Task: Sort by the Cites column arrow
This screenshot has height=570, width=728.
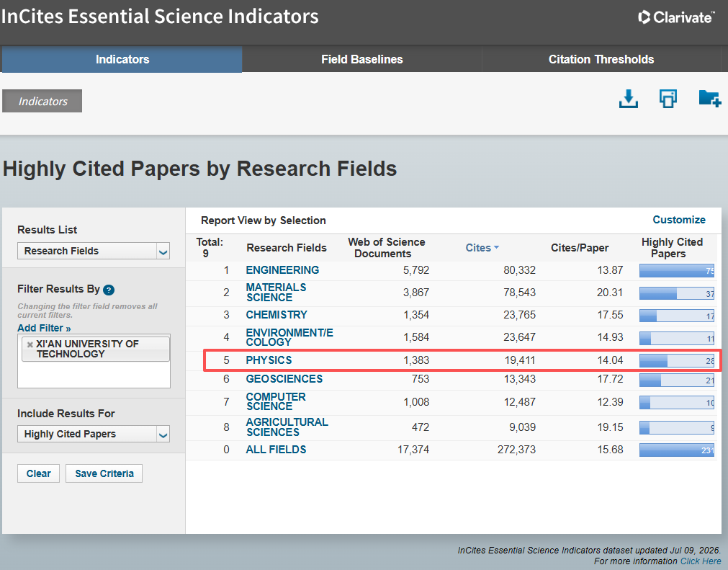Action: 496,248
